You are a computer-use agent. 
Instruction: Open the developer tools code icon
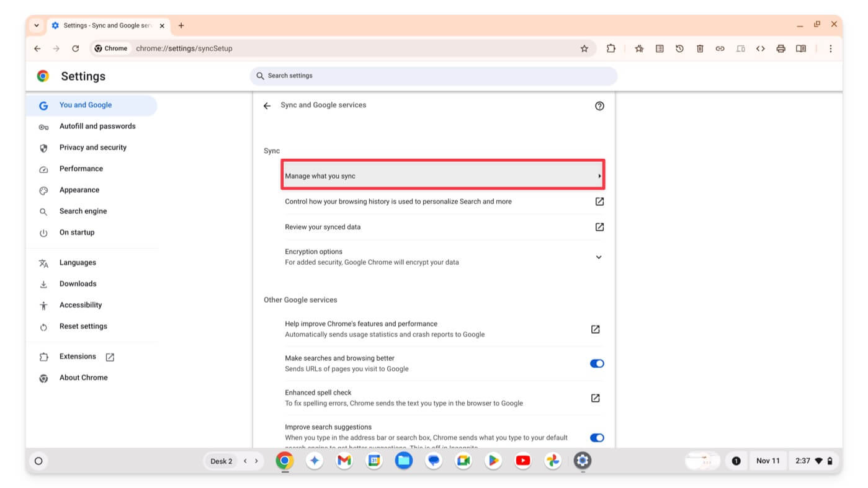point(760,48)
